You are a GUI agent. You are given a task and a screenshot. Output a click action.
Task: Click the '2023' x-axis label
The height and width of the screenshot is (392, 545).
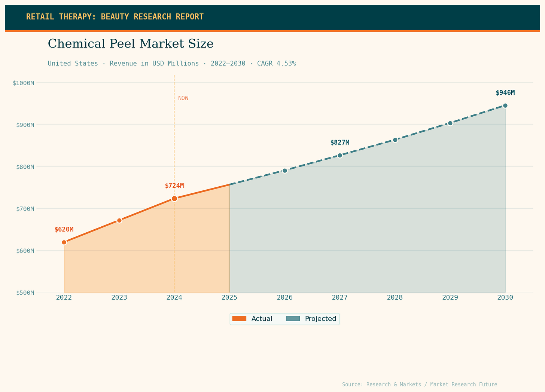point(119,298)
